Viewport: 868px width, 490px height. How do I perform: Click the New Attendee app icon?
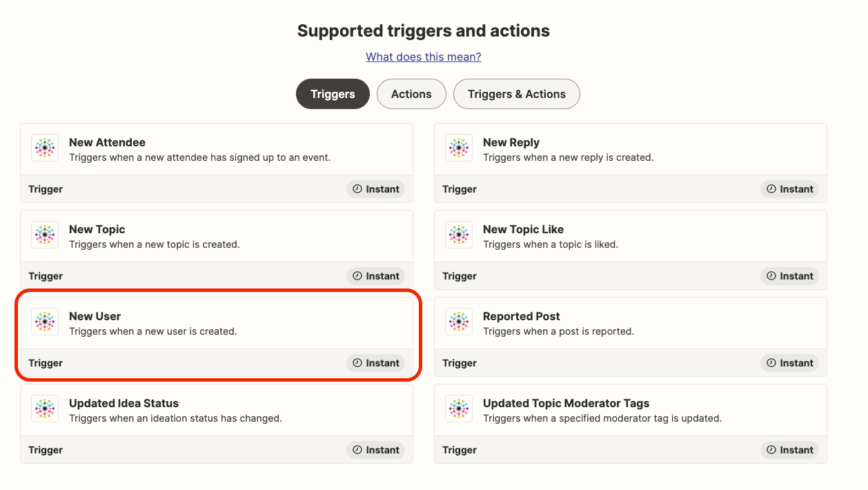45,148
